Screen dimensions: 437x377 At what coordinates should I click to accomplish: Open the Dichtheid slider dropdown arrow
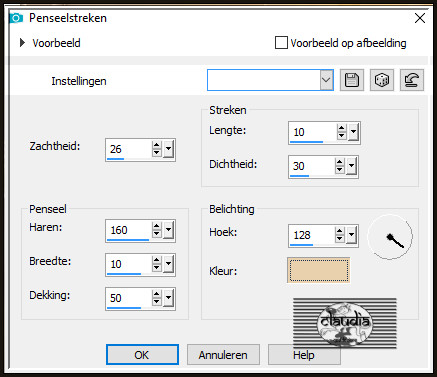[351, 166]
